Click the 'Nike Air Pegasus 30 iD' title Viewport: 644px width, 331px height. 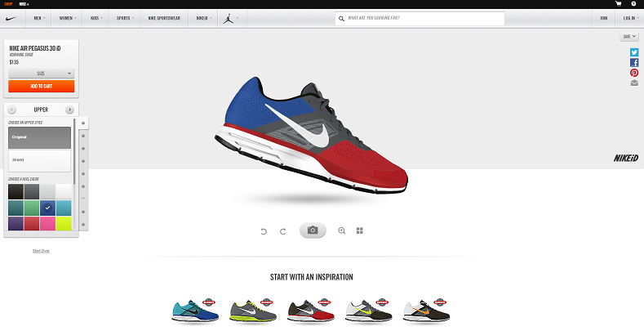[x=35, y=48]
